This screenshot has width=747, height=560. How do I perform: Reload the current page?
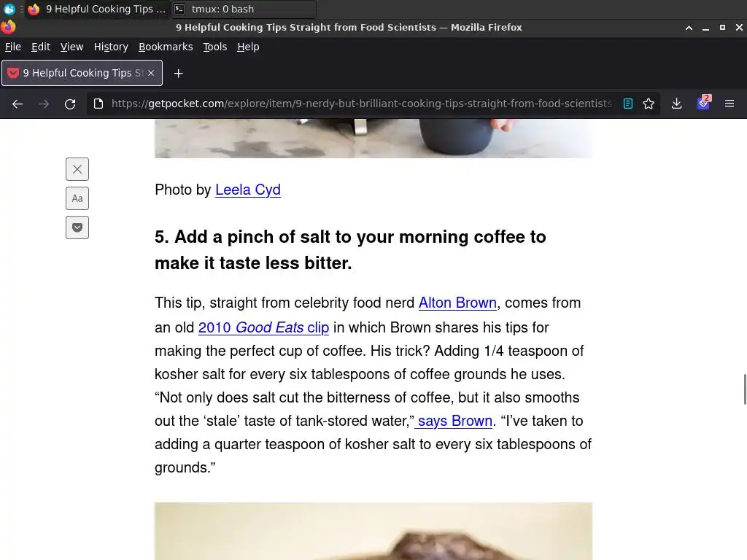70,104
